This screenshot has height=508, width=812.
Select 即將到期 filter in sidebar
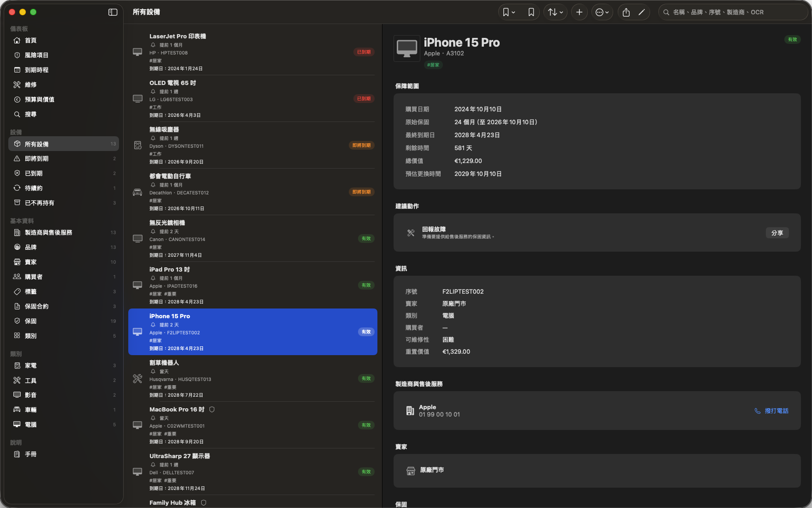(64, 159)
